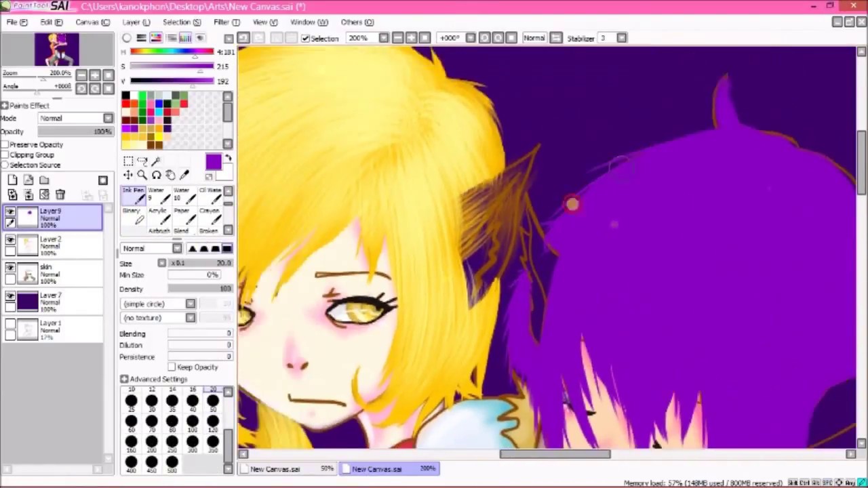Image resolution: width=868 pixels, height=488 pixels.
Task: Open the Filter menu
Action: pos(226,22)
